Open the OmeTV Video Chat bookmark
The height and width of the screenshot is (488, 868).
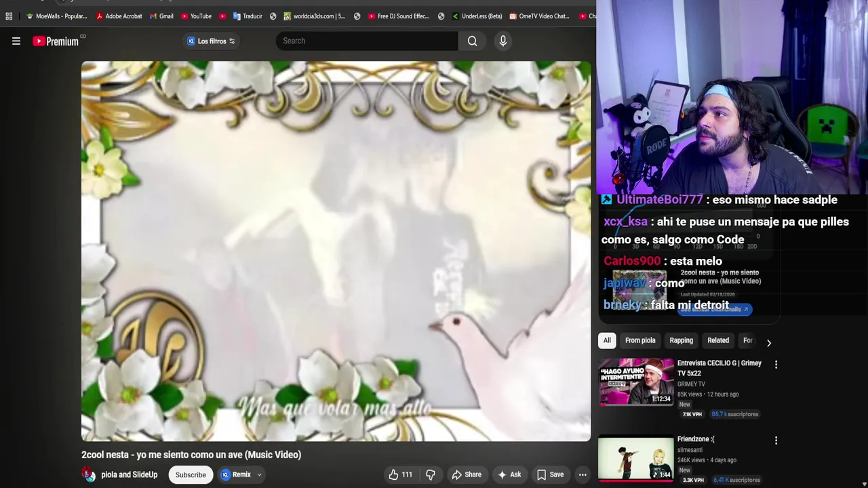(x=540, y=16)
